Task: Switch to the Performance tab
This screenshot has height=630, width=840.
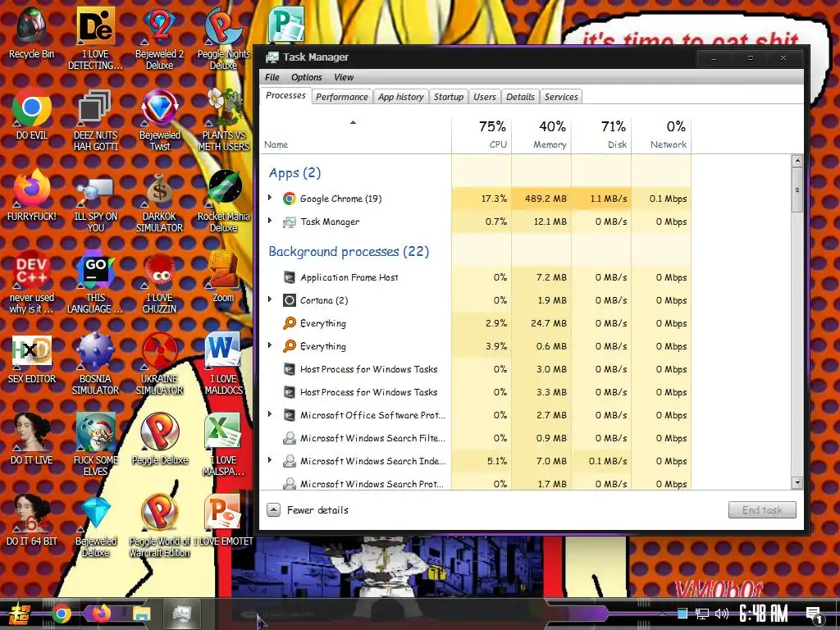Action: tap(342, 97)
